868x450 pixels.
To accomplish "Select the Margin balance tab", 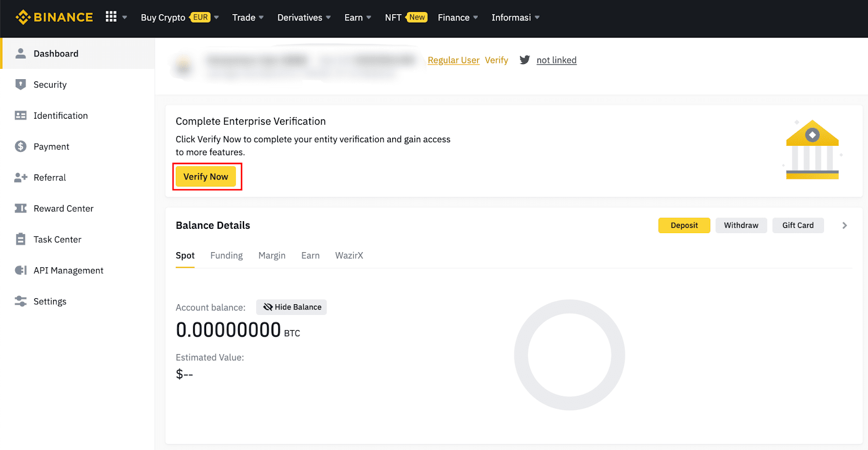I will coord(272,255).
